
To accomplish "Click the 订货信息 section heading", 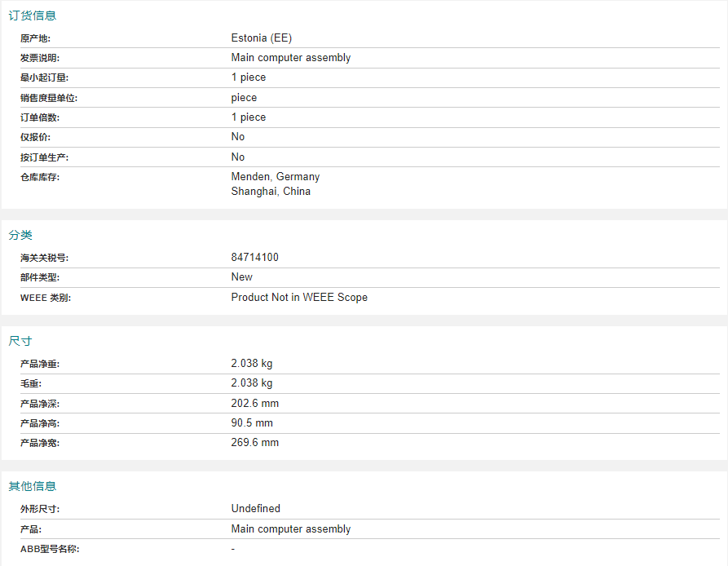I will tap(33, 15).
